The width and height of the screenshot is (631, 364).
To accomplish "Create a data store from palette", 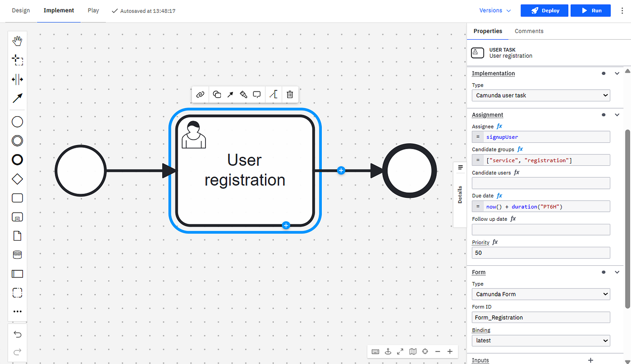I will tap(17, 255).
